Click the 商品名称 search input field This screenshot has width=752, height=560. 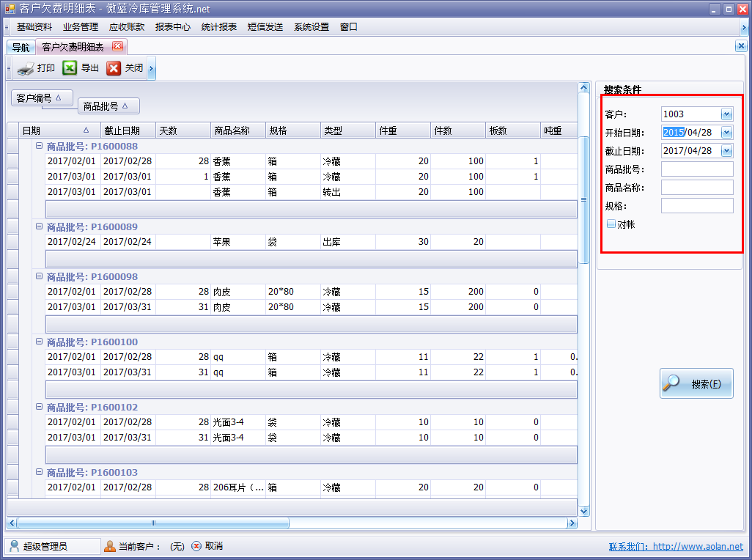pos(696,188)
